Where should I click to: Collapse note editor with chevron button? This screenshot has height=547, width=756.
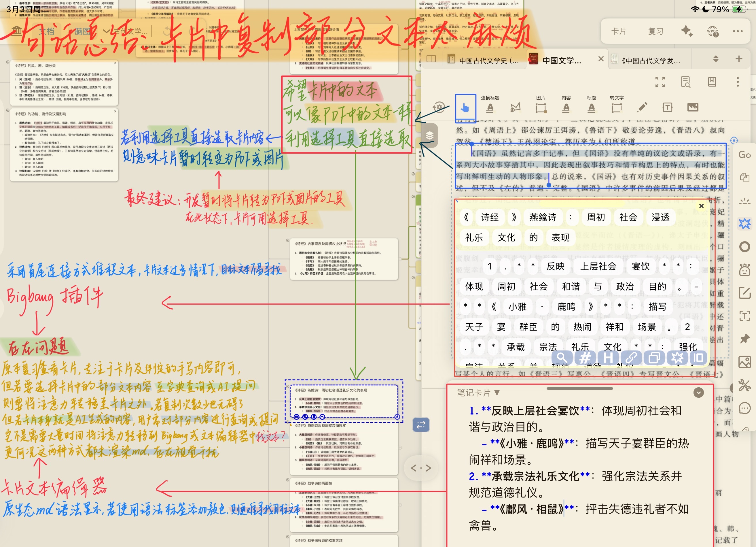[698, 393]
